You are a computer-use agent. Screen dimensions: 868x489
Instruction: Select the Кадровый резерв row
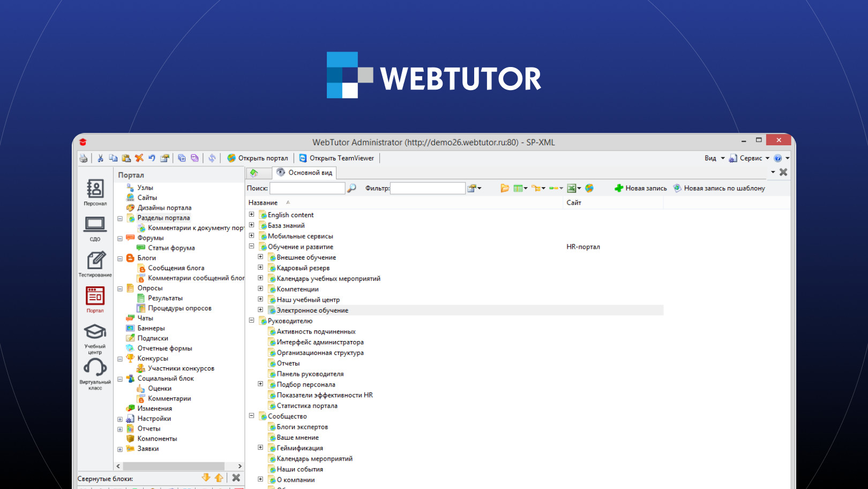(303, 268)
